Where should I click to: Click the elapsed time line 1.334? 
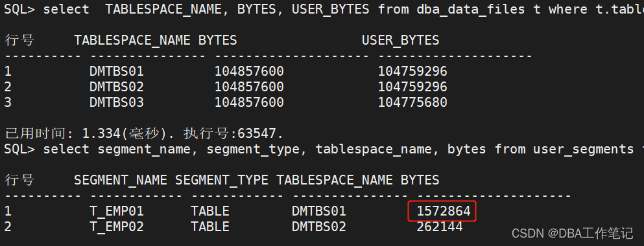click(144, 133)
